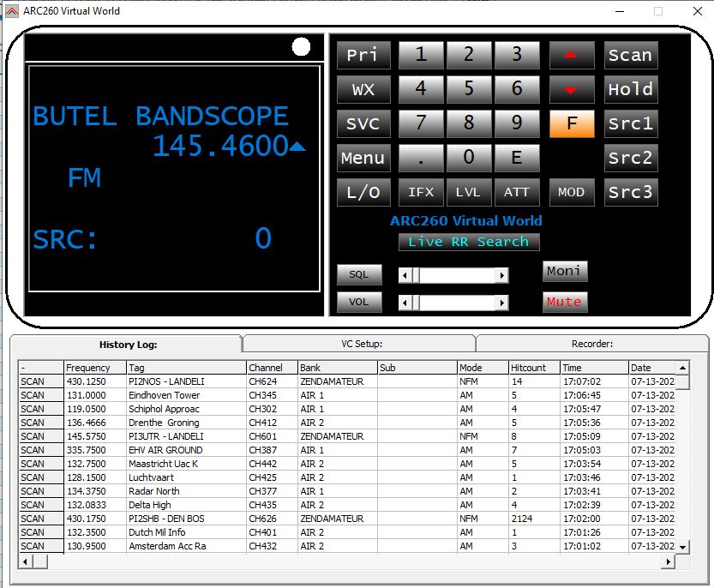Click the VOL volume button
The image size is (714, 588).
click(x=359, y=302)
